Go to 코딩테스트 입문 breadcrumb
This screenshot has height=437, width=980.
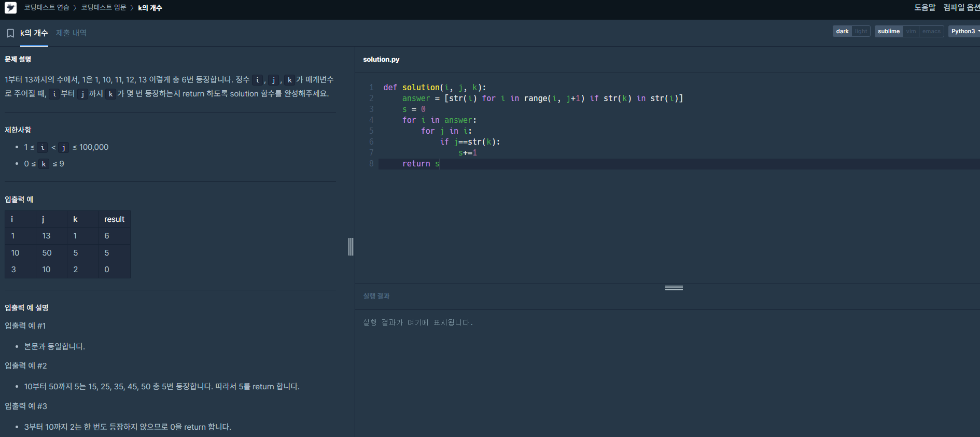(103, 7)
